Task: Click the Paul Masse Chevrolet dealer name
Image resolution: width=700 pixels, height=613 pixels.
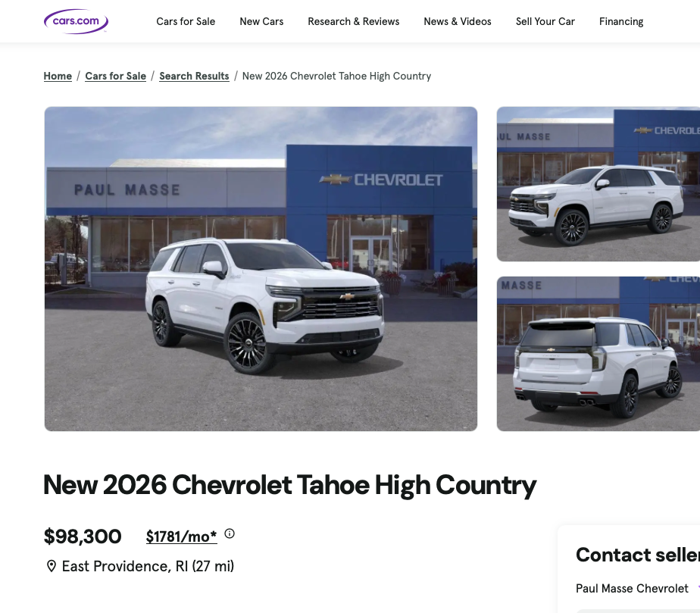Action: pos(632,588)
